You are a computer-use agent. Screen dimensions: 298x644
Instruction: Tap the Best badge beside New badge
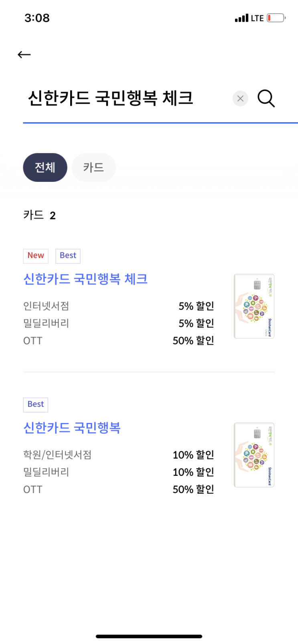tap(68, 256)
